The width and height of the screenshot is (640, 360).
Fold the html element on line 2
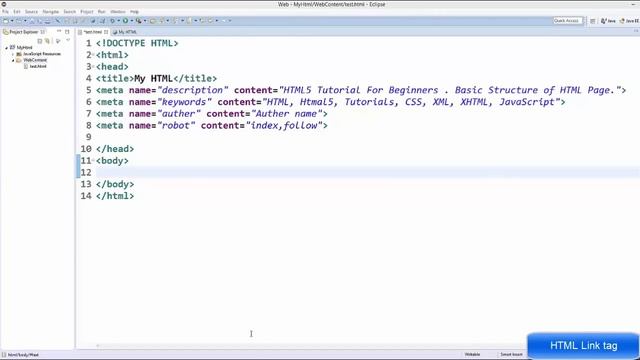[93, 55]
